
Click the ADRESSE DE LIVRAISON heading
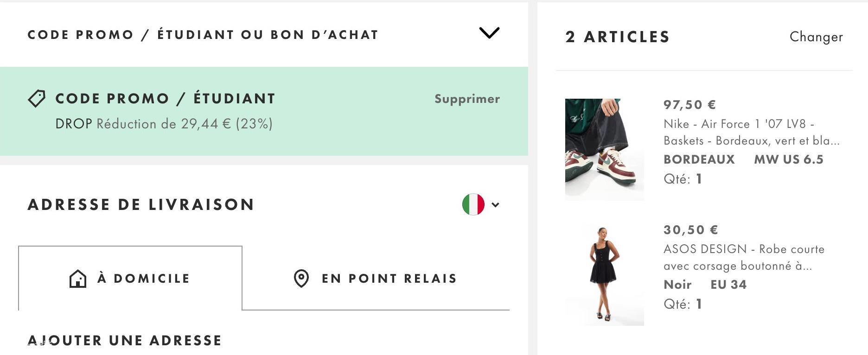coord(141,204)
